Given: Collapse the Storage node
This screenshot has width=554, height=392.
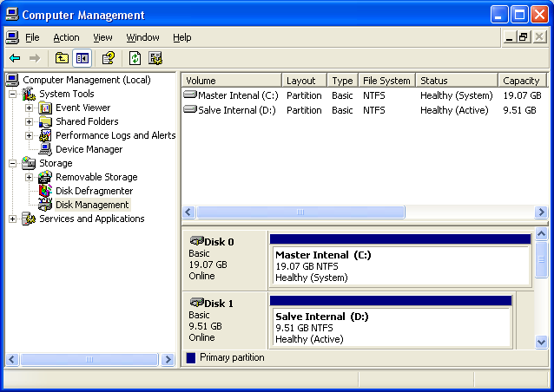Looking at the screenshot, I should 12,163.
